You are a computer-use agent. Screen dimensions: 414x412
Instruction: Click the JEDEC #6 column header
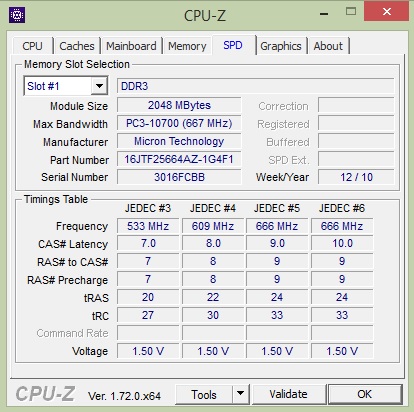click(x=342, y=208)
